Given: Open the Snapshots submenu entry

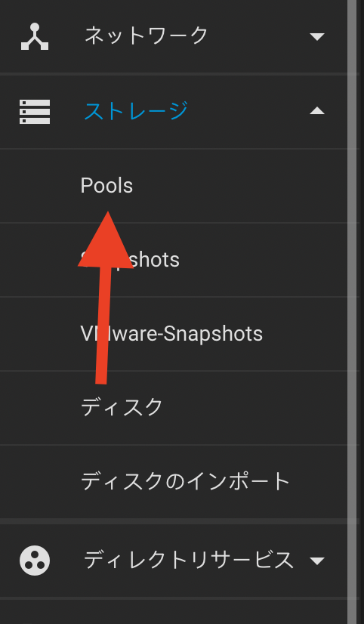Looking at the screenshot, I should click(129, 259).
